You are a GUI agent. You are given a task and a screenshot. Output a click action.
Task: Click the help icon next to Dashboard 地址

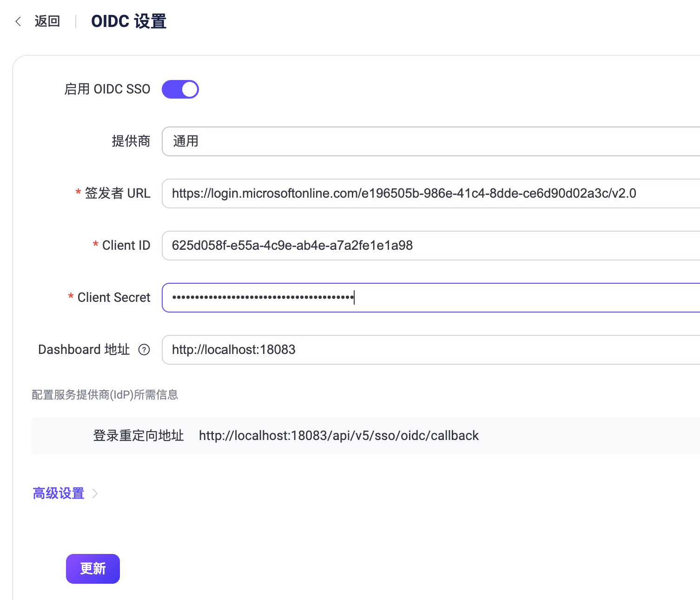[x=145, y=350]
